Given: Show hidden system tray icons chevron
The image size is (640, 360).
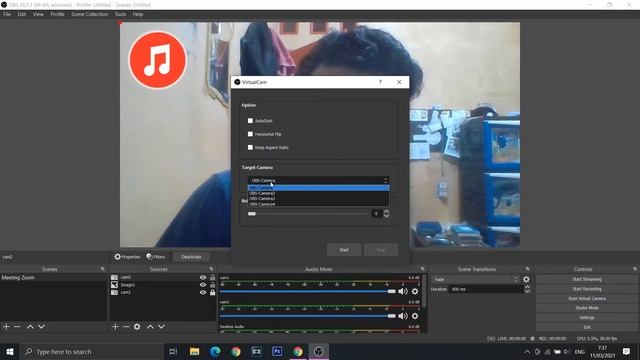Looking at the screenshot, I should point(527,351).
